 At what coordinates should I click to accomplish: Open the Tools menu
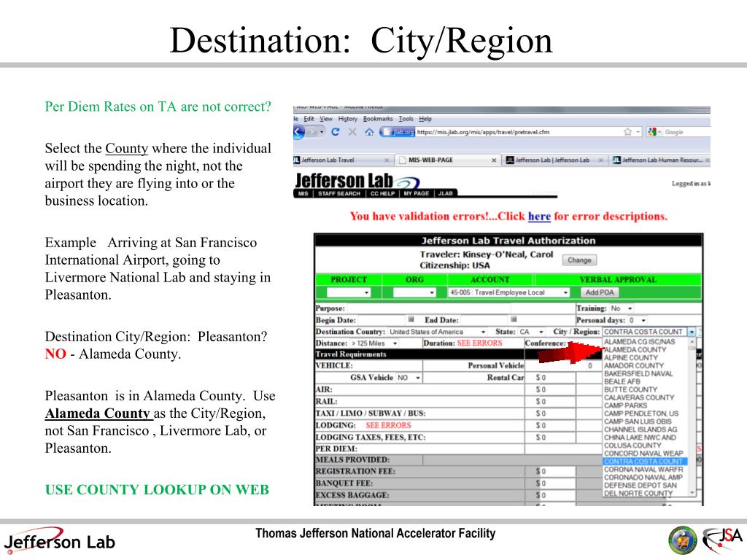406,119
